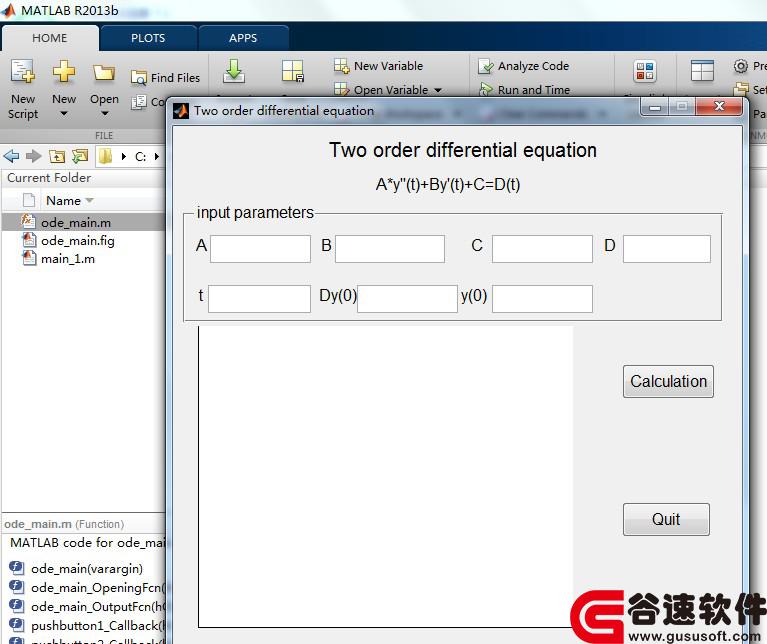
Task: Click the ode_main_OutputFcn function icon
Action: tap(16, 606)
